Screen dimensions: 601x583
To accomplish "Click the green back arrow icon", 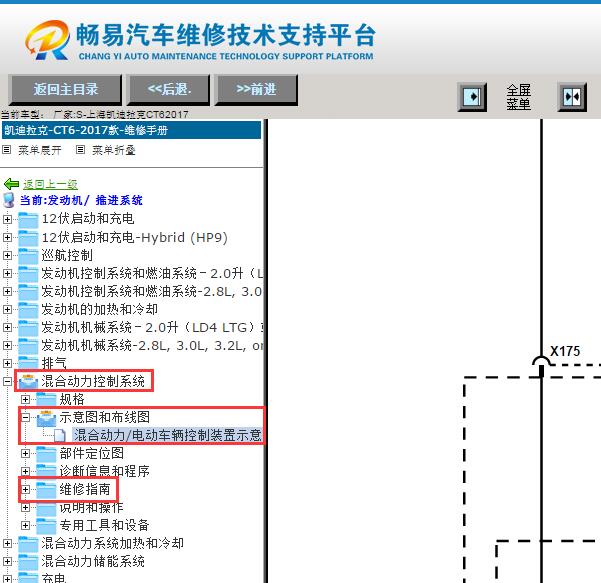I will point(11,184).
